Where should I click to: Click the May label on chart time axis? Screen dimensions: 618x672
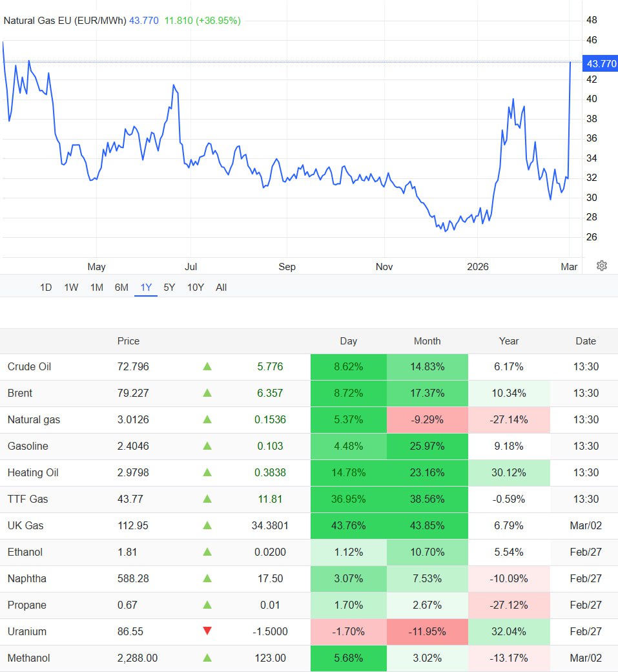(96, 267)
